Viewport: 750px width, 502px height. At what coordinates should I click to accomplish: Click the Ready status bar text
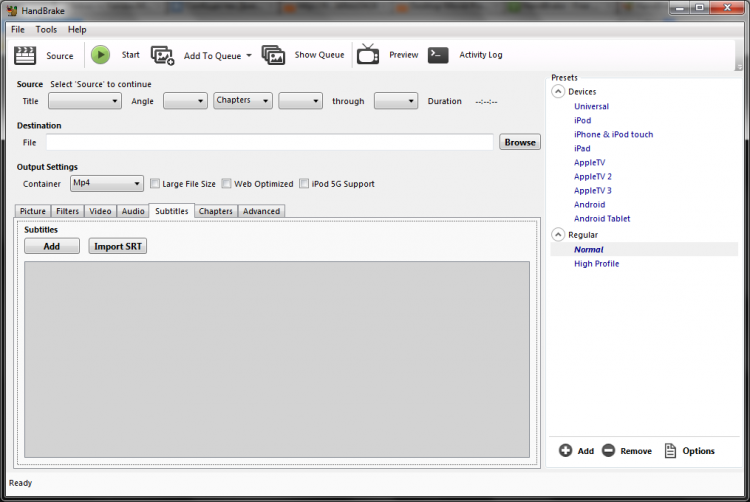(x=21, y=483)
